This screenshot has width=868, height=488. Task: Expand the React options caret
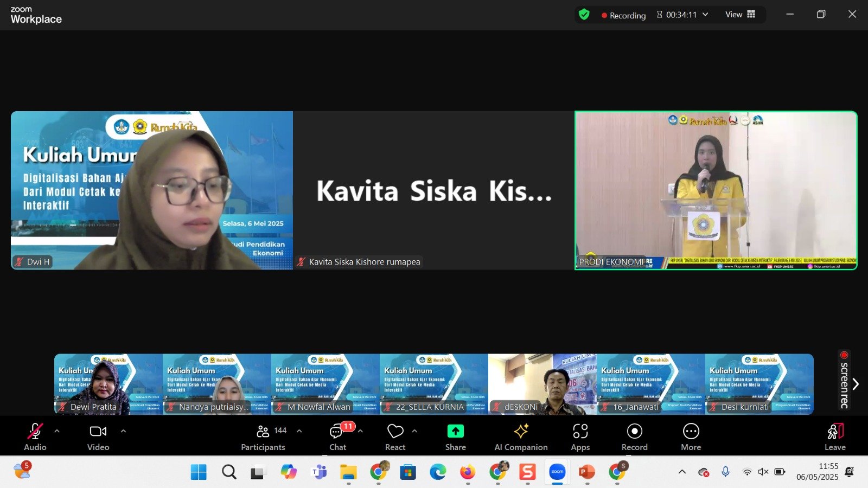pos(414,431)
